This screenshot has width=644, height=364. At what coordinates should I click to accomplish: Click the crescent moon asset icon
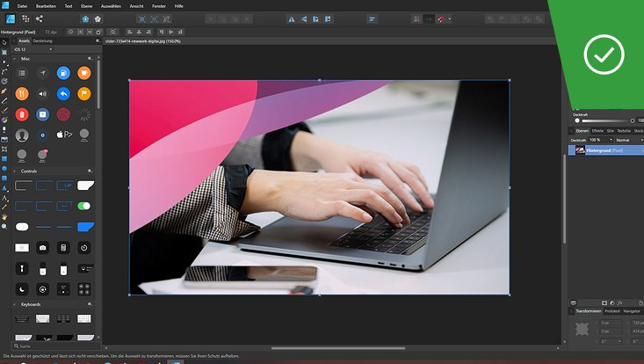click(x=22, y=288)
